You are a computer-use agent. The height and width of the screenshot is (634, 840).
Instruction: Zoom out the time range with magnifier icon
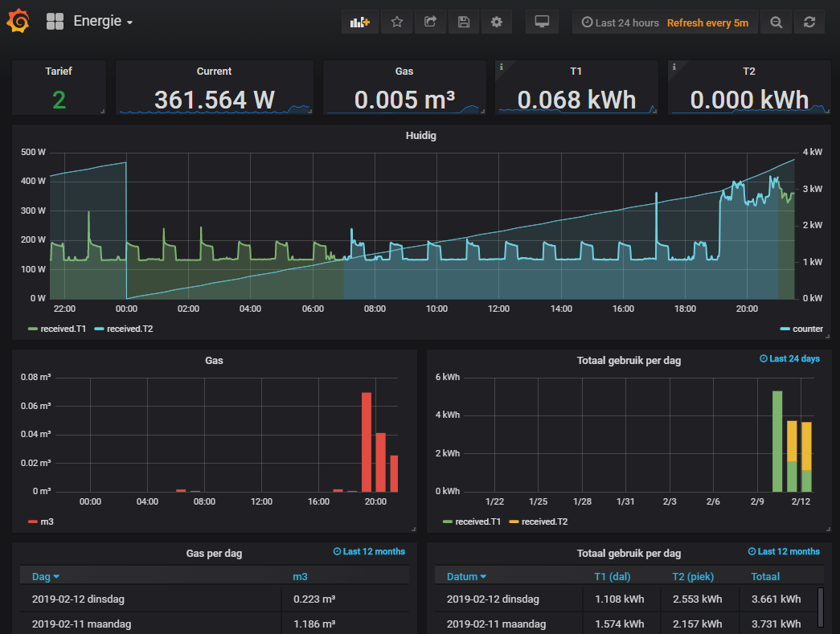(776, 22)
